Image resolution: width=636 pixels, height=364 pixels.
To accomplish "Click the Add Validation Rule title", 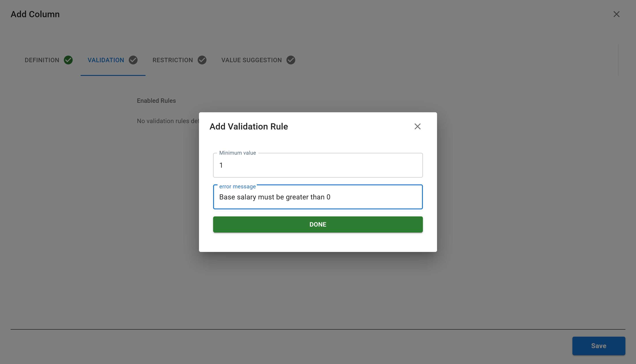I will click(248, 126).
